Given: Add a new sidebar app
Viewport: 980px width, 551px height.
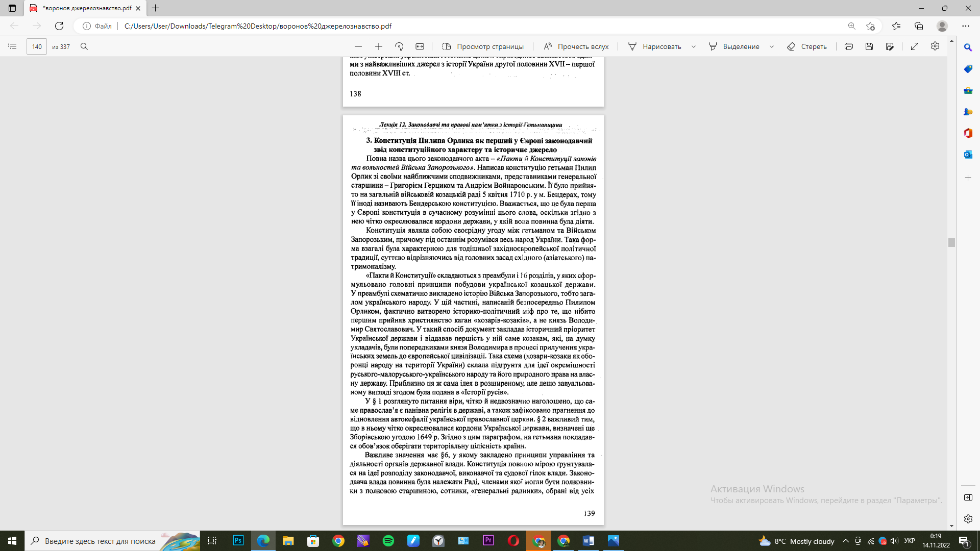Looking at the screenshot, I should pos(968,178).
